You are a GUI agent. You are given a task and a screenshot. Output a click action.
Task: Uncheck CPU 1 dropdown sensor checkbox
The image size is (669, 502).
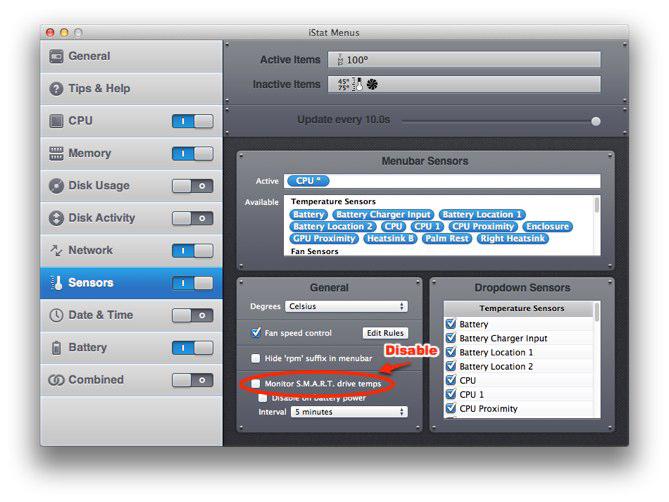(451, 395)
